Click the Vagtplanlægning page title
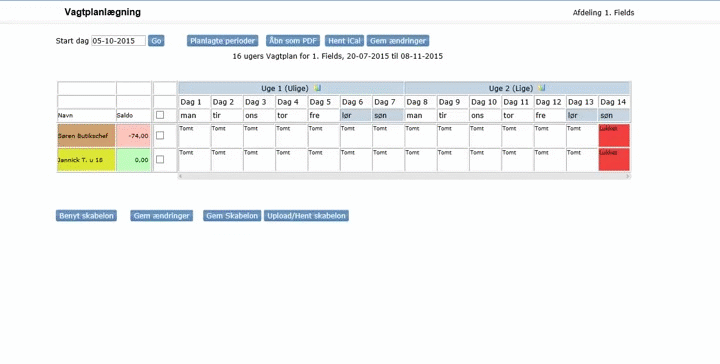720x364 pixels. pos(102,12)
